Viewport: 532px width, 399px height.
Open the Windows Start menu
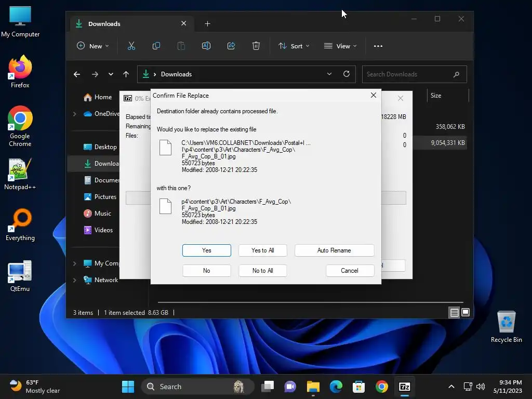point(128,387)
